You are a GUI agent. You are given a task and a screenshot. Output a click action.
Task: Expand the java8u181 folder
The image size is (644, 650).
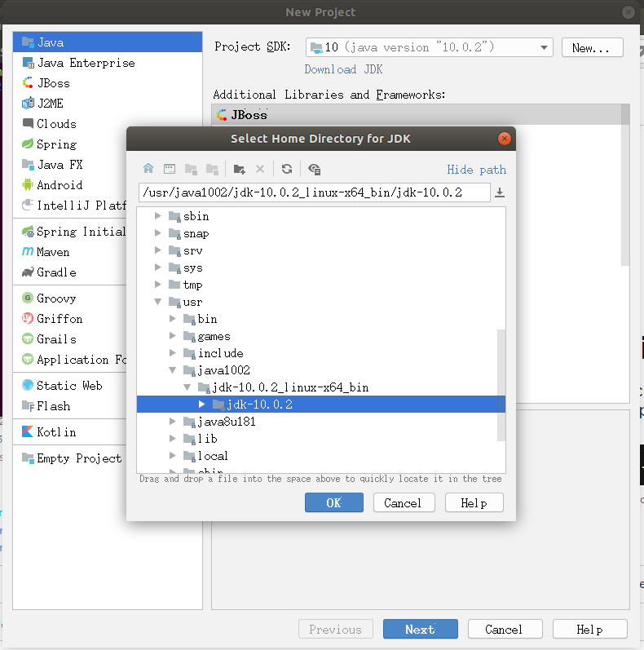click(172, 421)
